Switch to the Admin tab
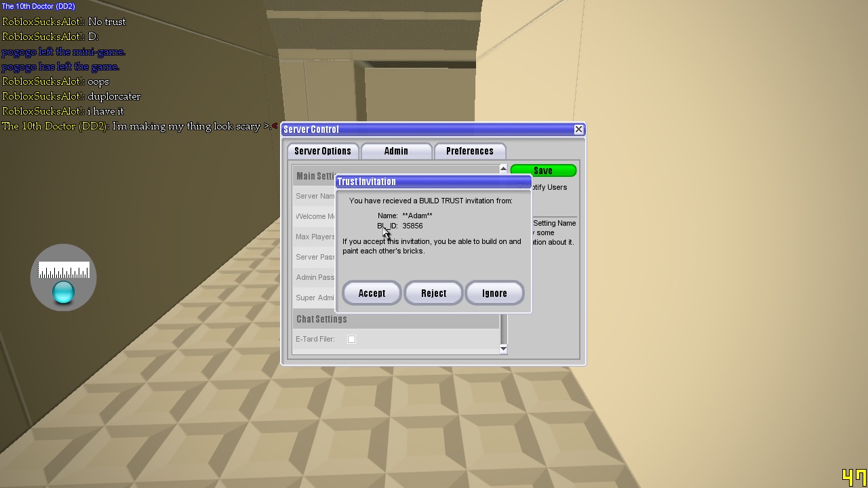 click(x=396, y=150)
